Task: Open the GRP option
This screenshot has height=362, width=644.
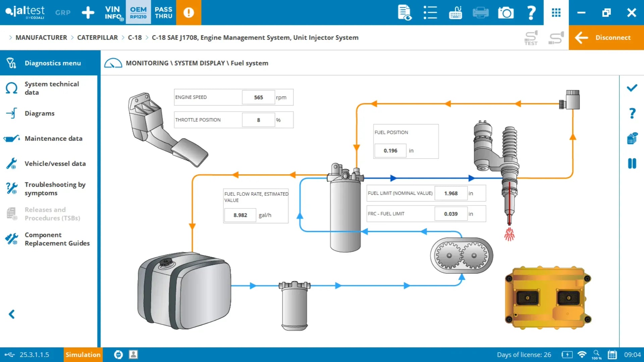Action: coord(63,12)
